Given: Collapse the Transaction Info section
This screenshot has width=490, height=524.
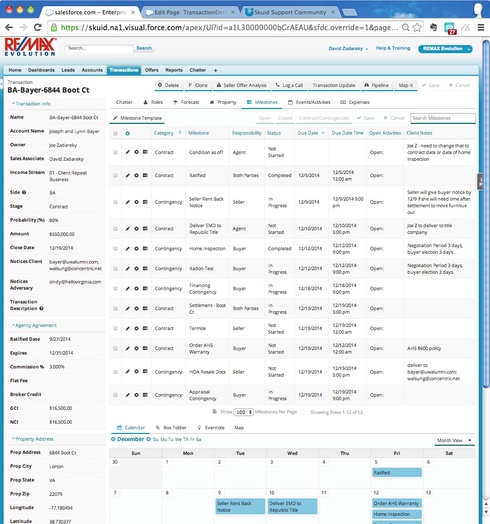Looking at the screenshot, I should [x=31, y=104].
